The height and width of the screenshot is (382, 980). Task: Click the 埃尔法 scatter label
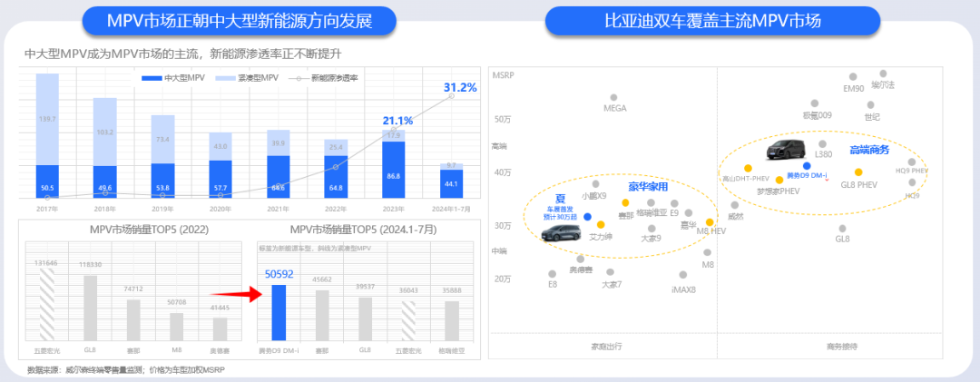[x=883, y=84]
